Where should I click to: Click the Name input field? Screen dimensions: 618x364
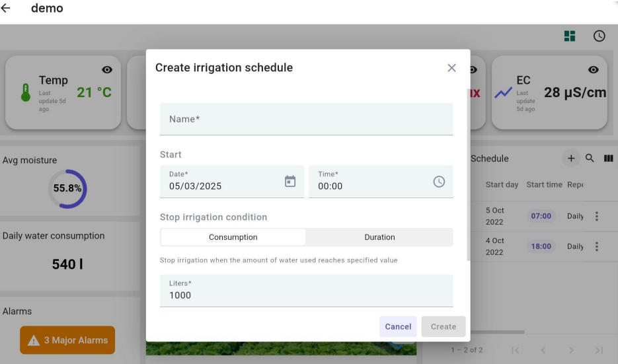pos(306,120)
